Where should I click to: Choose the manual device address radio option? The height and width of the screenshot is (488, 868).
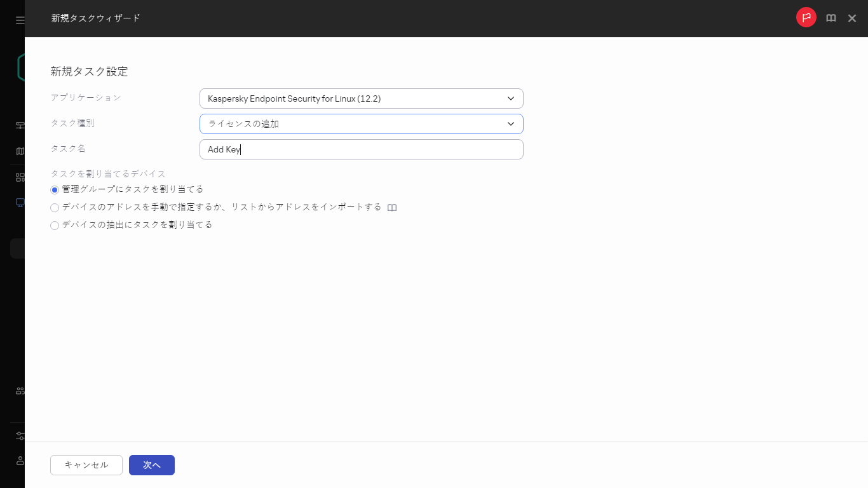pyautogui.click(x=55, y=208)
